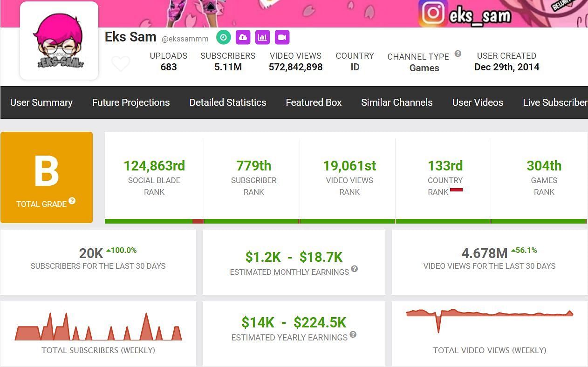Click the Eks Sam channel avatar image

click(x=59, y=41)
